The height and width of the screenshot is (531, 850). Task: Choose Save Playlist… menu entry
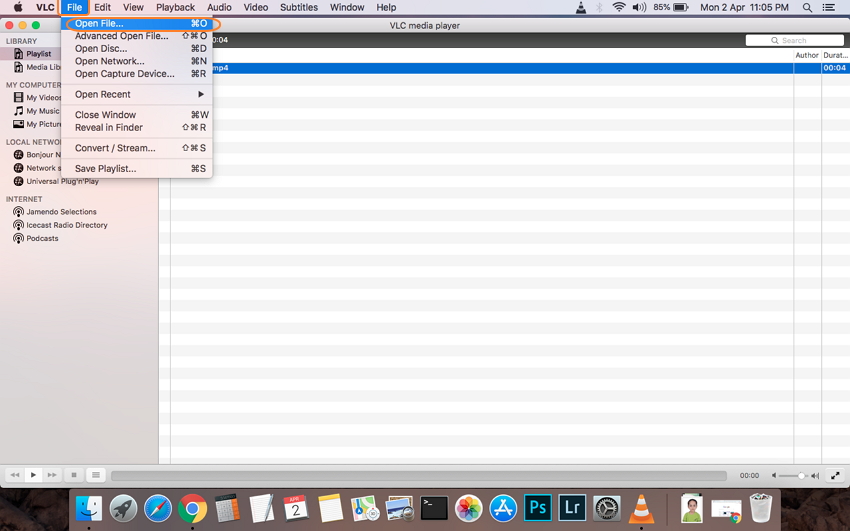[x=137, y=169]
